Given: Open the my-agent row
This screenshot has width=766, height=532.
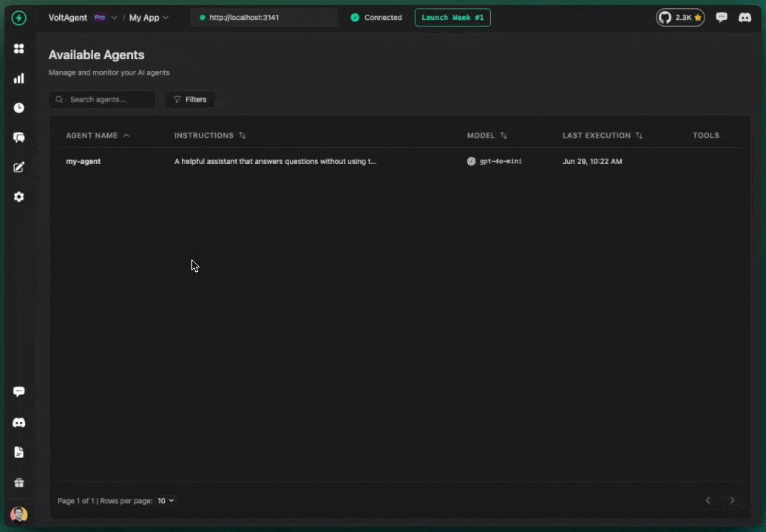Looking at the screenshot, I should (x=401, y=161).
